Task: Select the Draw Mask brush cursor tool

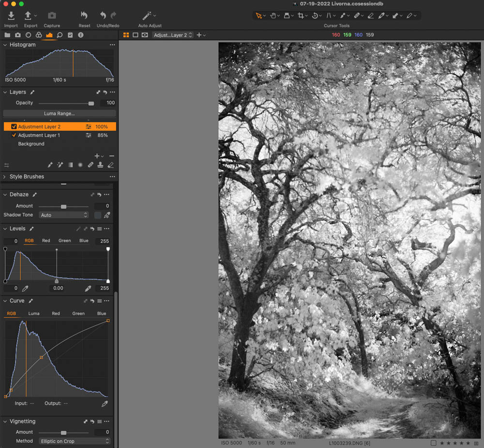Action: [343, 15]
